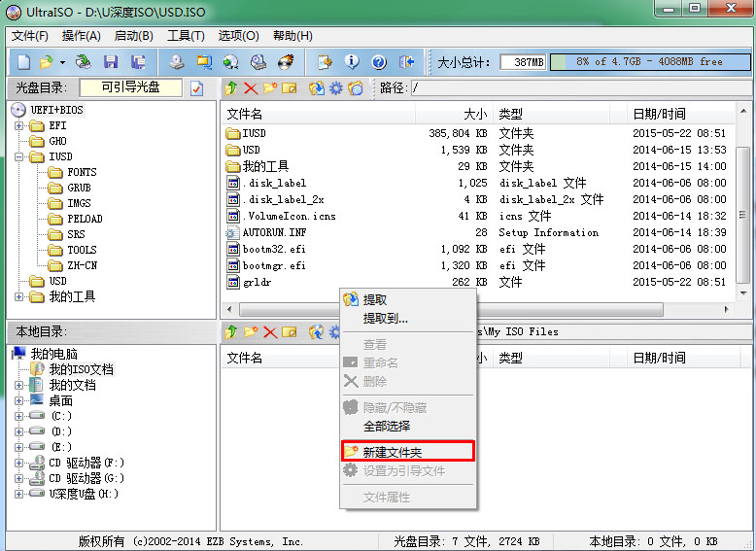Open Help with the question mark icon
Viewport: 756px width, 551px height.
[379, 62]
